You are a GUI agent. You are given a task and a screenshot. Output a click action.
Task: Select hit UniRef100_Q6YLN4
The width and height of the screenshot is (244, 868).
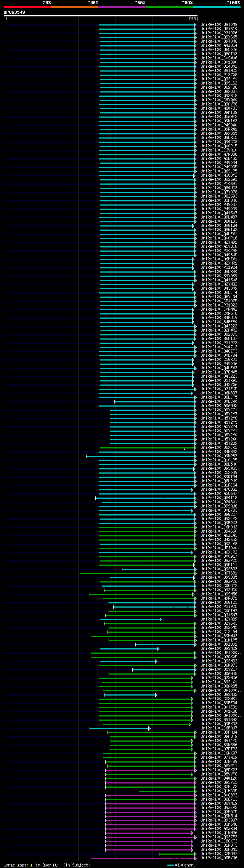[219, 297]
